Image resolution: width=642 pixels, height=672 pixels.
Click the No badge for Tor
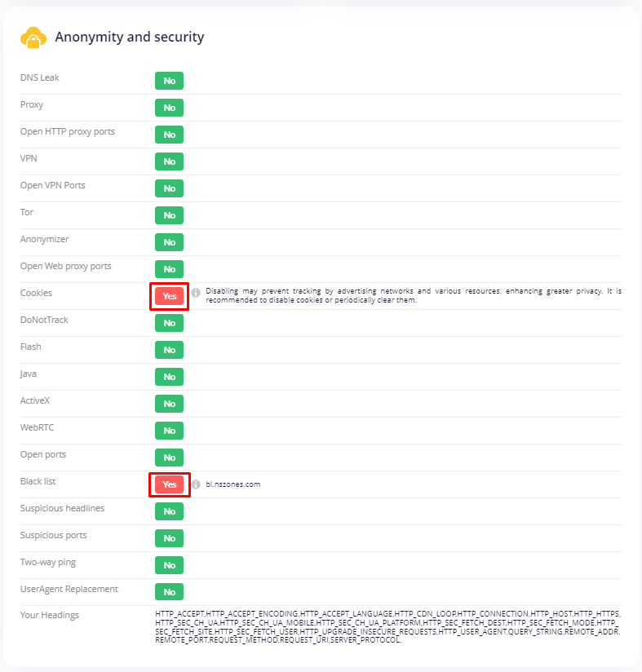[170, 215]
